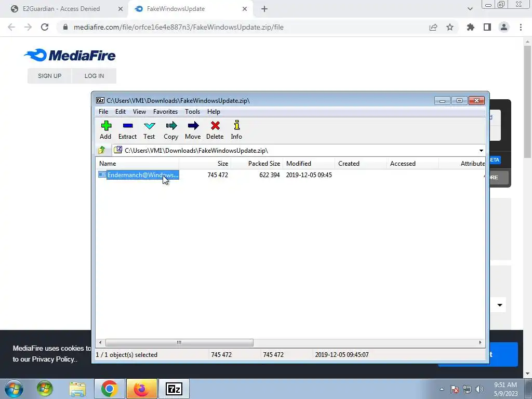Image resolution: width=532 pixels, height=399 pixels.
Task: Open the Chrome profile icon
Action: 504,27
